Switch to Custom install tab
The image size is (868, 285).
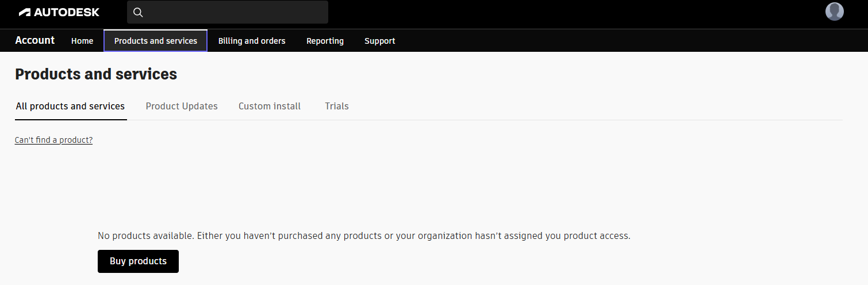coord(270,107)
